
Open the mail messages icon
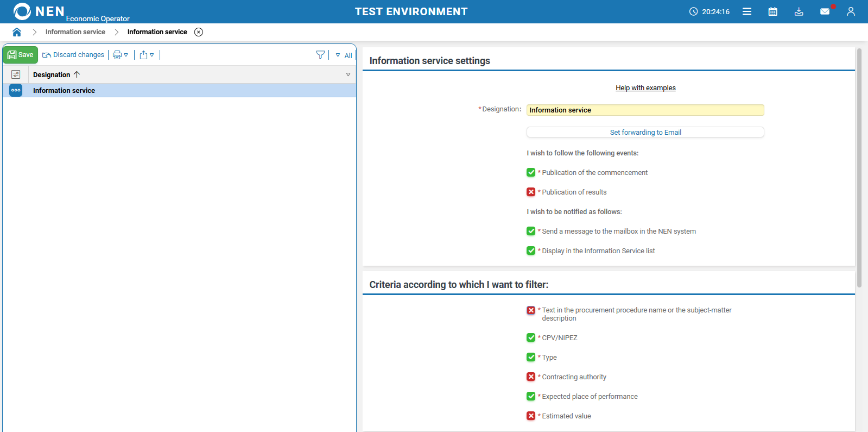pyautogui.click(x=825, y=11)
